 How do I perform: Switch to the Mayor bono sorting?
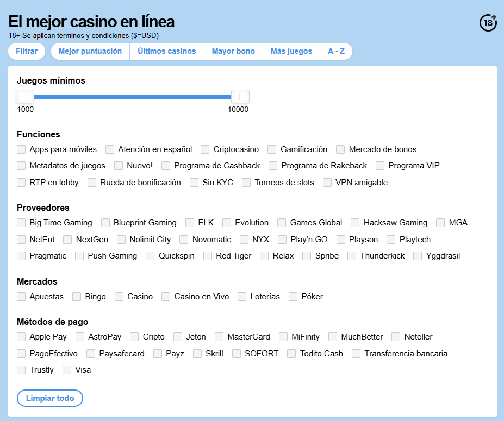(x=233, y=51)
